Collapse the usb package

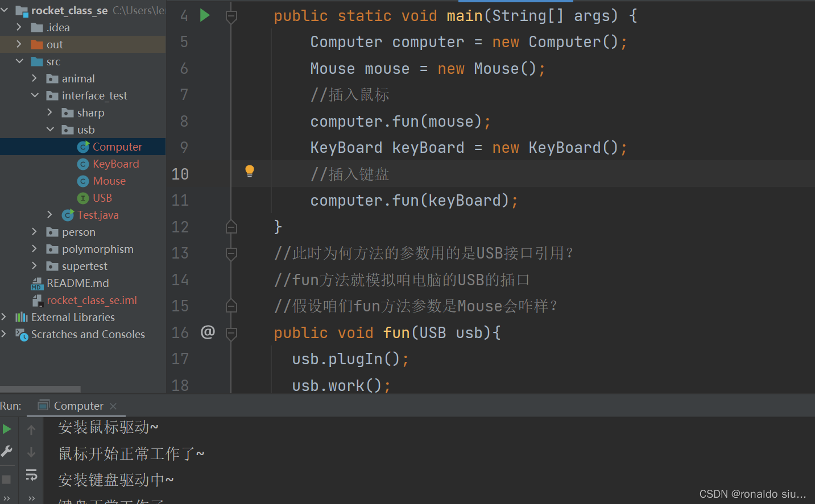(50, 129)
